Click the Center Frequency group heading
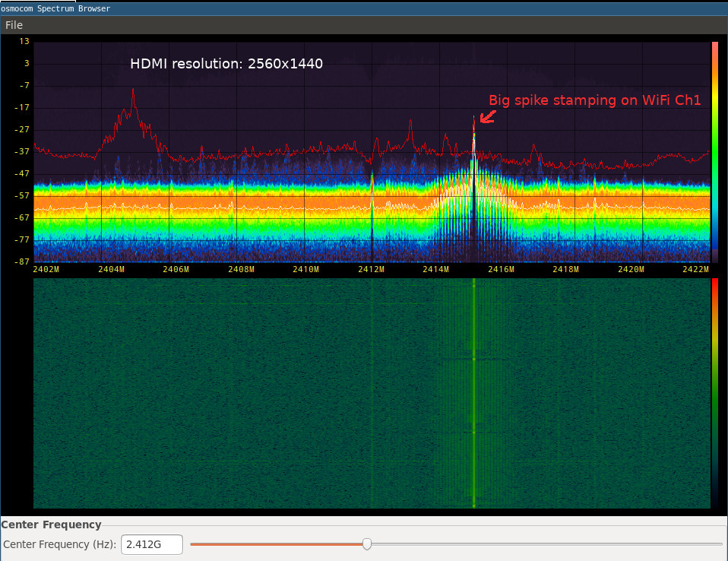 pyautogui.click(x=51, y=525)
